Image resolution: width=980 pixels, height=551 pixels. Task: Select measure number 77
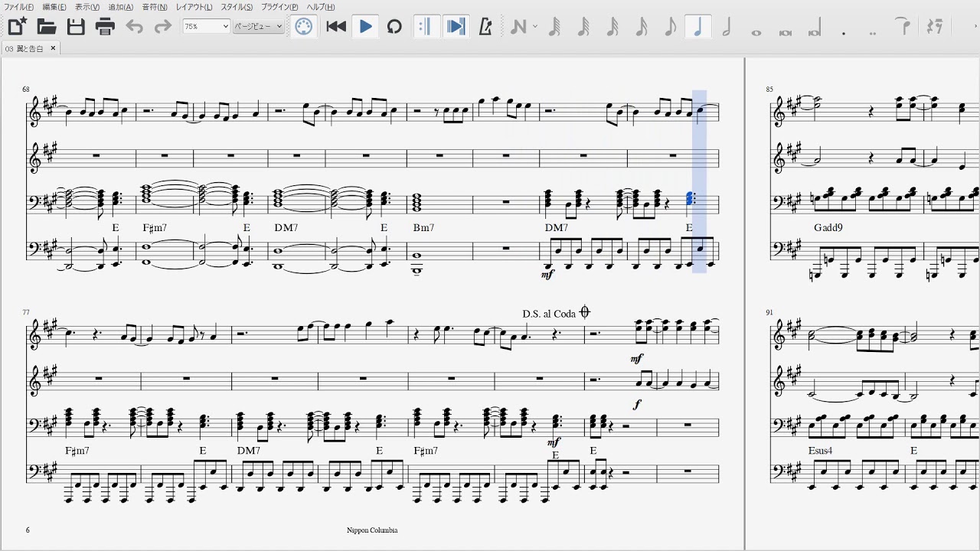pyautogui.click(x=25, y=312)
